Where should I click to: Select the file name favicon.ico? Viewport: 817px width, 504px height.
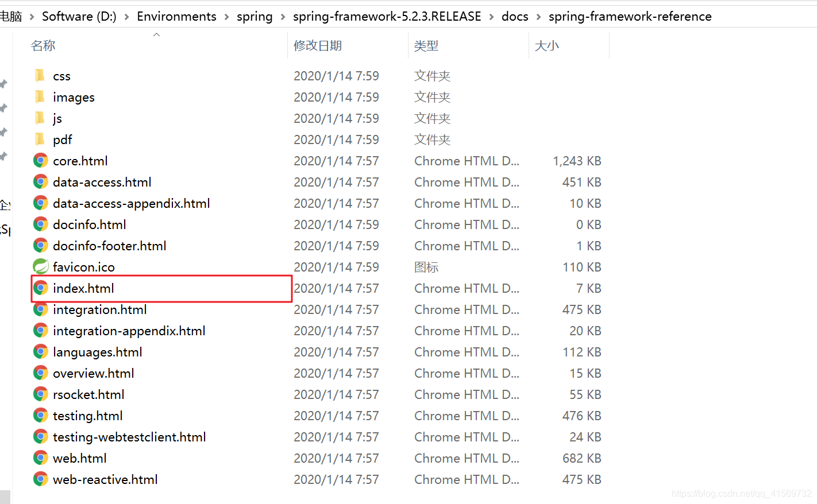84,267
